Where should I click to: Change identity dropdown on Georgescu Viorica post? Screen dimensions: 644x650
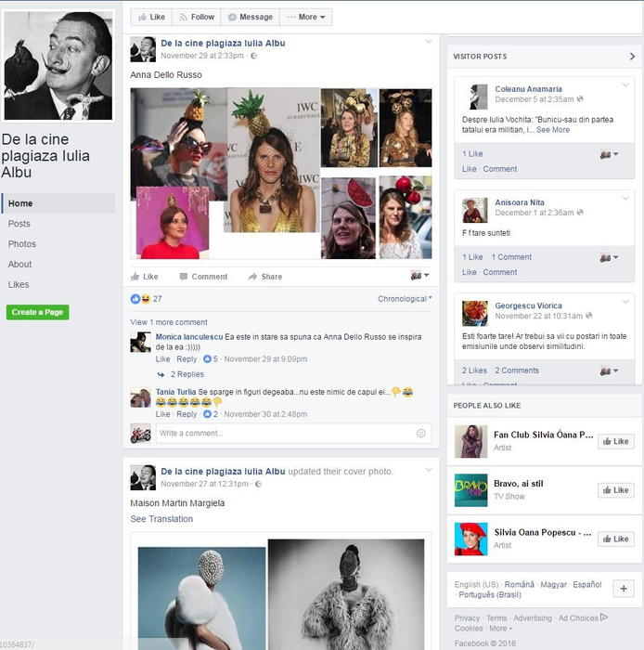click(x=610, y=371)
